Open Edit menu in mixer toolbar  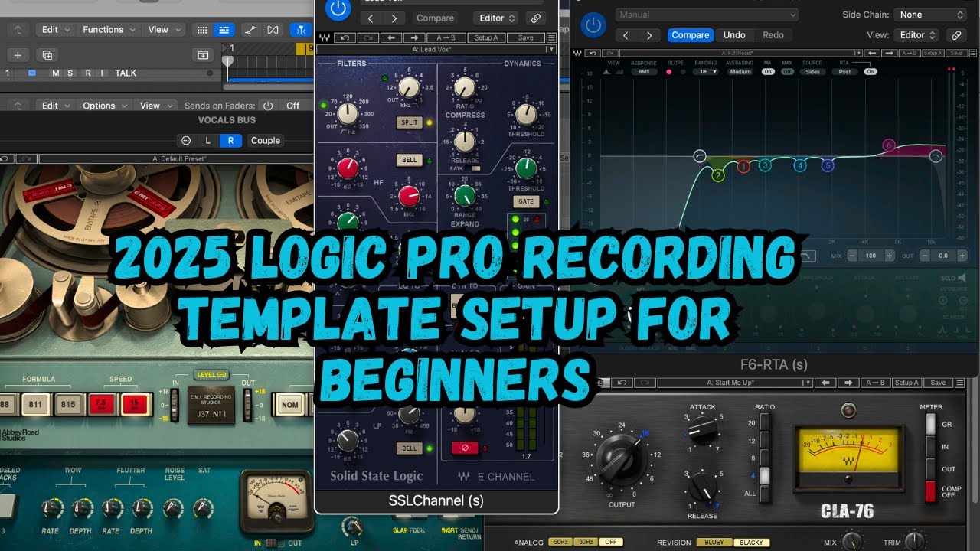54,106
